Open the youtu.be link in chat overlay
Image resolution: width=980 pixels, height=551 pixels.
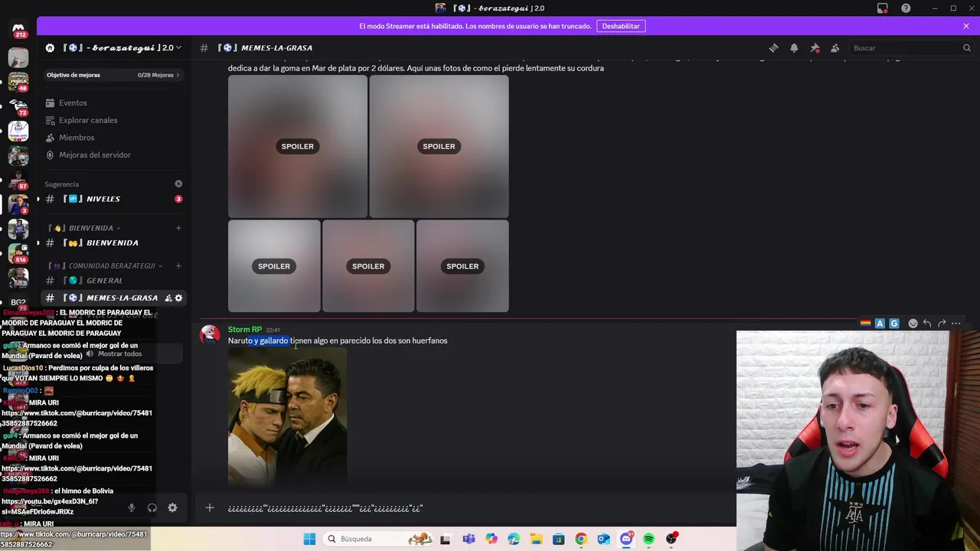pos(50,507)
